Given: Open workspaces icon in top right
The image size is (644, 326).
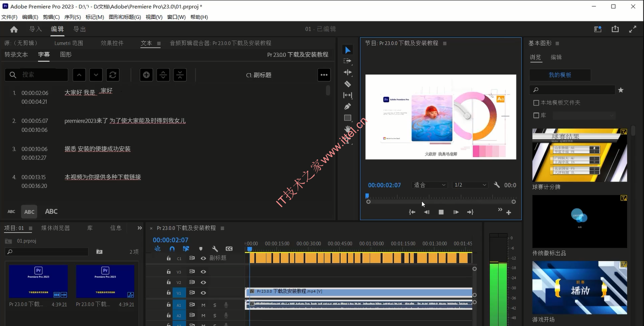Looking at the screenshot, I should click(x=598, y=29).
